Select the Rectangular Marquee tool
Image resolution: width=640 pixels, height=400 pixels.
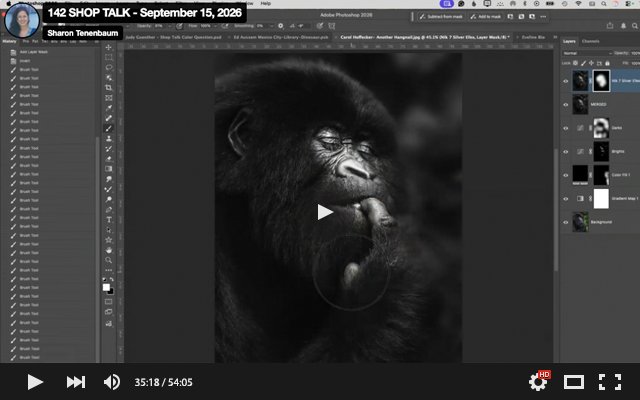tap(109, 58)
